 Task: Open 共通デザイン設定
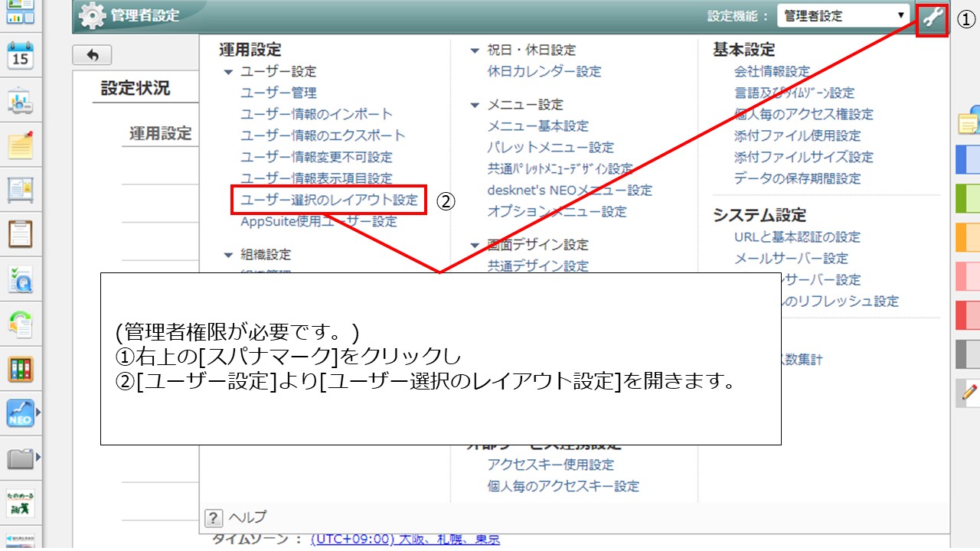tap(538, 266)
